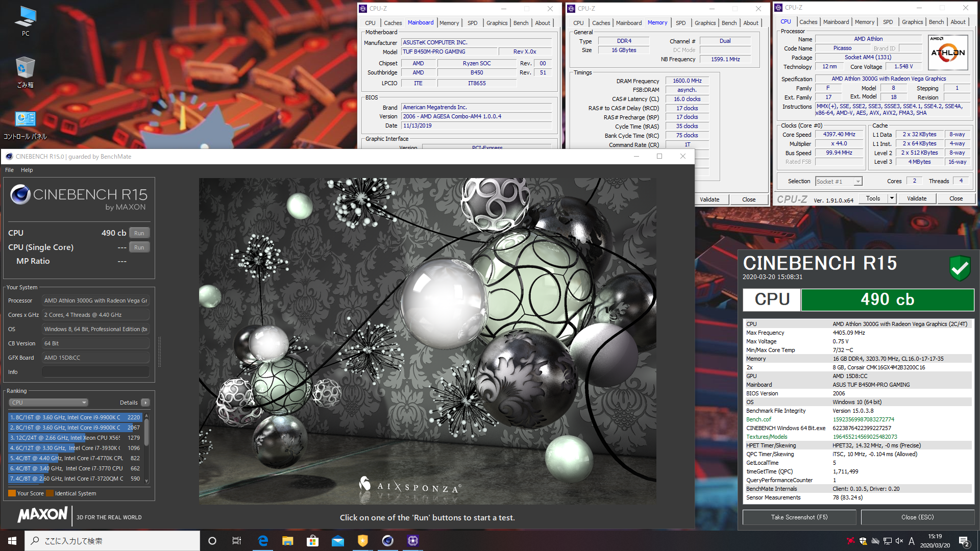Open Bench tab in the CPU CPU-Z window

click(x=936, y=22)
